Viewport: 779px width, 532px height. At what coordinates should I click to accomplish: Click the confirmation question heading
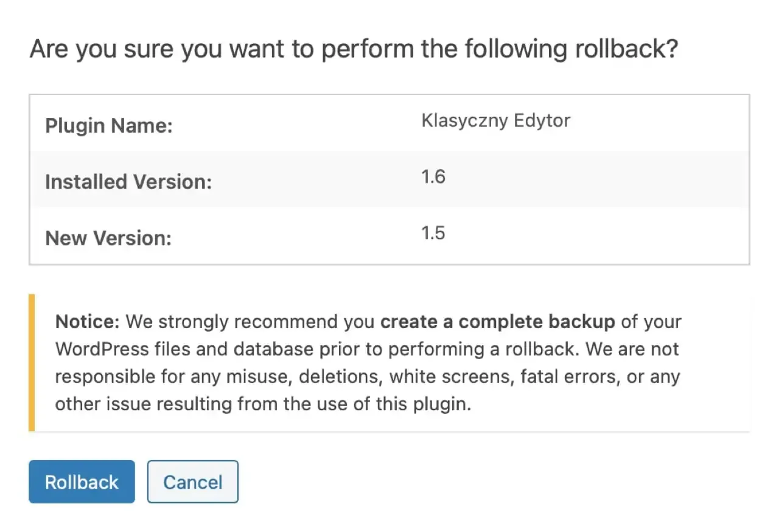[x=355, y=49]
